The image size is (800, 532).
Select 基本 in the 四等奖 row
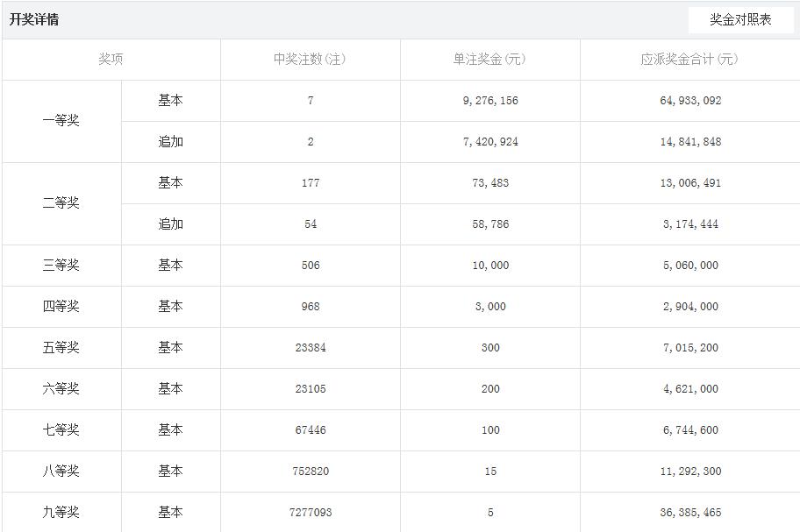[170, 306]
